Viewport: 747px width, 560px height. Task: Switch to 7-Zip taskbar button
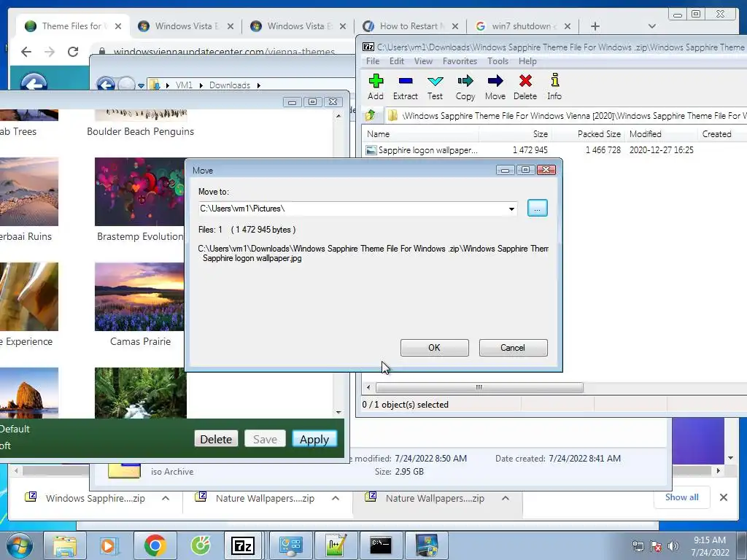pos(243,545)
